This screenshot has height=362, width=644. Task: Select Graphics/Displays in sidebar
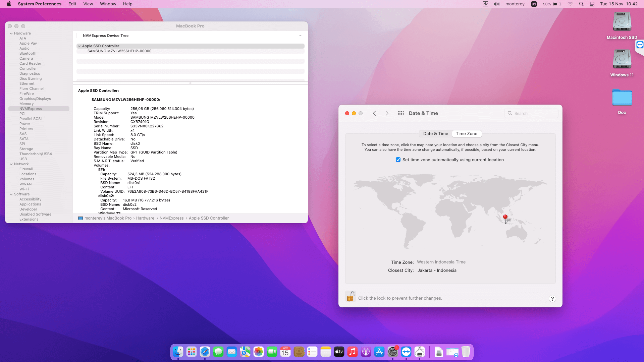tap(35, 99)
